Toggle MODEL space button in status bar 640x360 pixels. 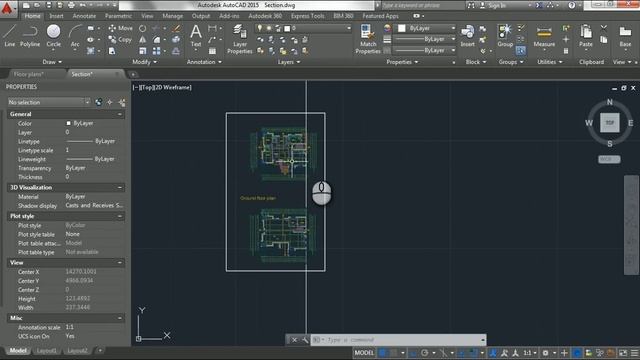[x=364, y=353]
